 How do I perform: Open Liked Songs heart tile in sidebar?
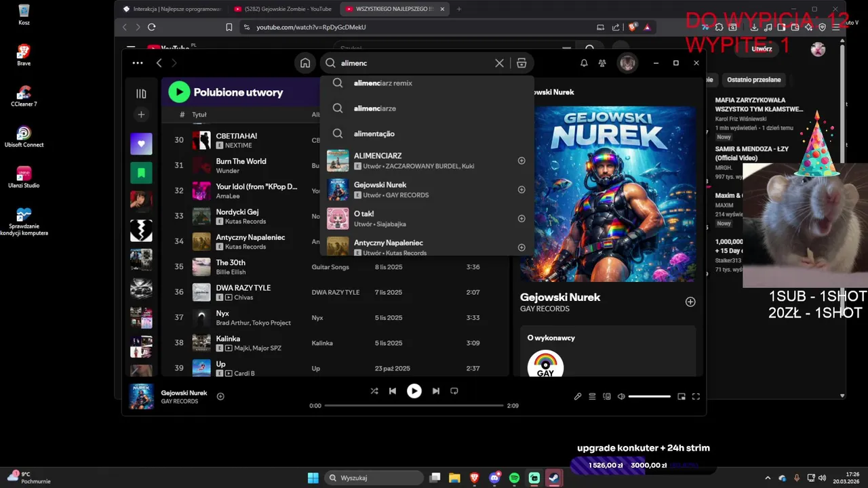coord(141,144)
